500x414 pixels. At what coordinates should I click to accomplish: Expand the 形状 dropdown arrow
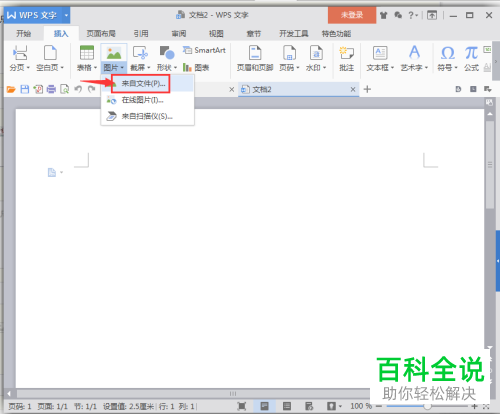(175, 68)
